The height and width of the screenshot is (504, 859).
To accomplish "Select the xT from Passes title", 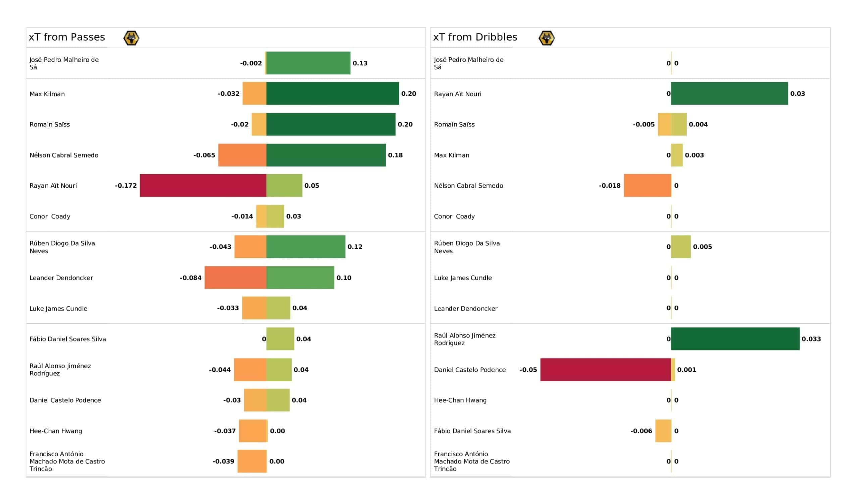I will (x=67, y=37).
